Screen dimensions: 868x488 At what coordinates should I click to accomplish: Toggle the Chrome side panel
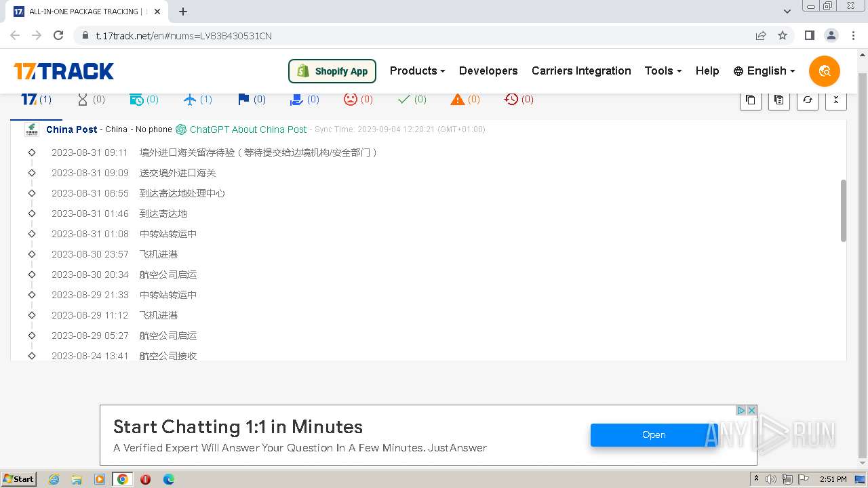coord(809,35)
